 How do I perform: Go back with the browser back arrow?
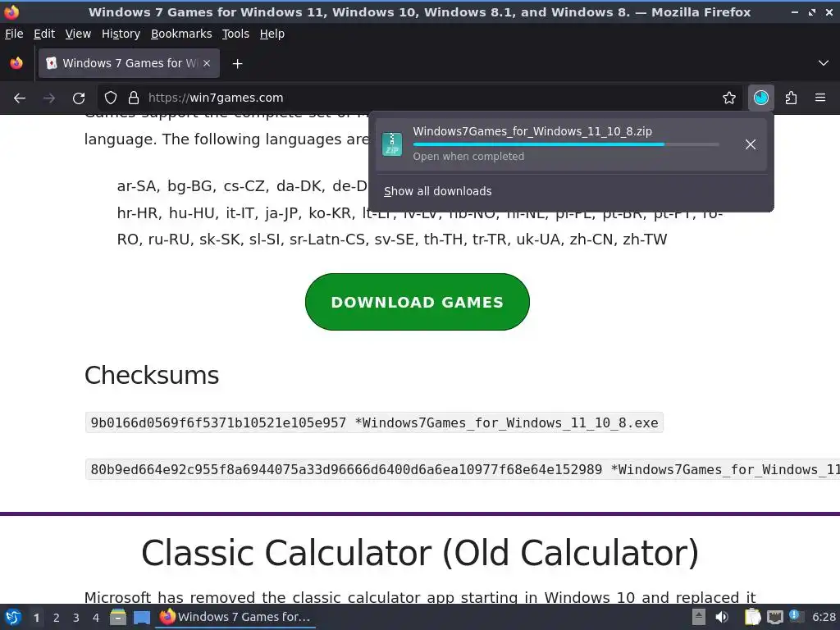[x=20, y=98]
